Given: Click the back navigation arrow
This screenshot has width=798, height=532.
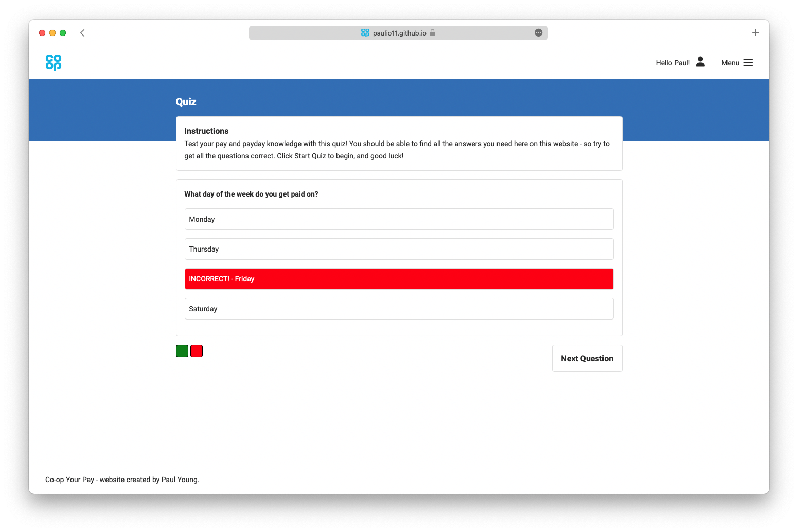Looking at the screenshot, I should click(82, 32).
